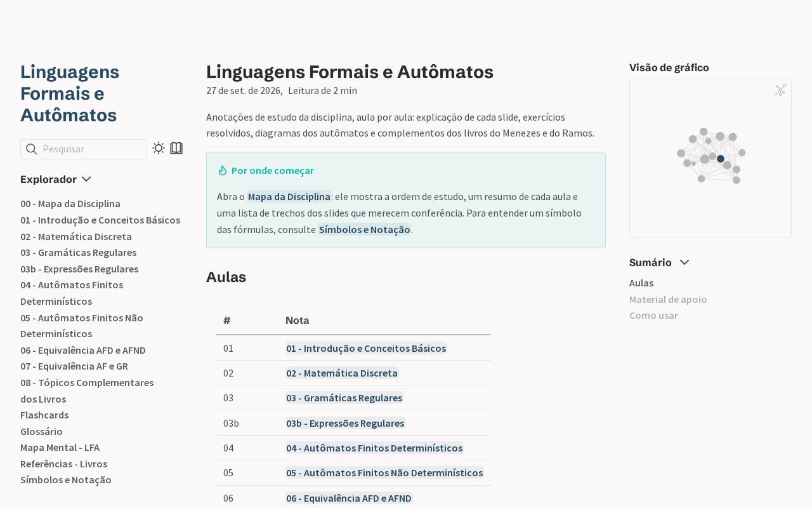Open 08 - Tópicos Complementares dos Livros
Image resolution: width=812 pixels, height=508 pixels.
(87, 391)
